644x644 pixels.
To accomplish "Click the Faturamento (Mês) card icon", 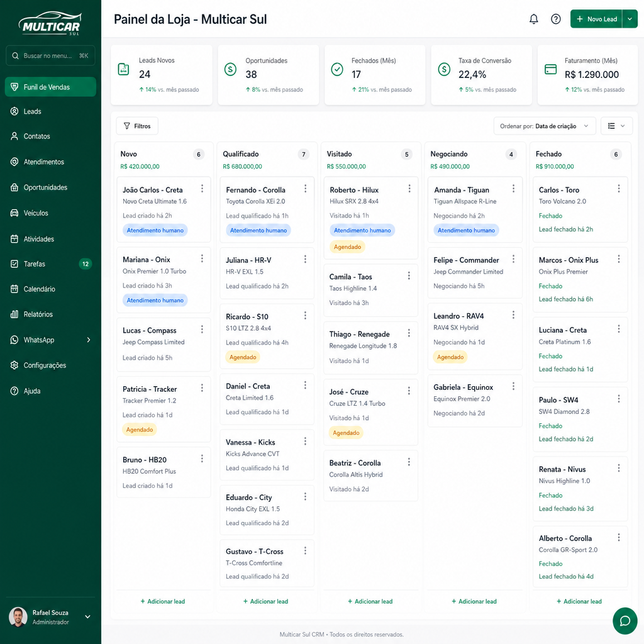I will 550,69.
